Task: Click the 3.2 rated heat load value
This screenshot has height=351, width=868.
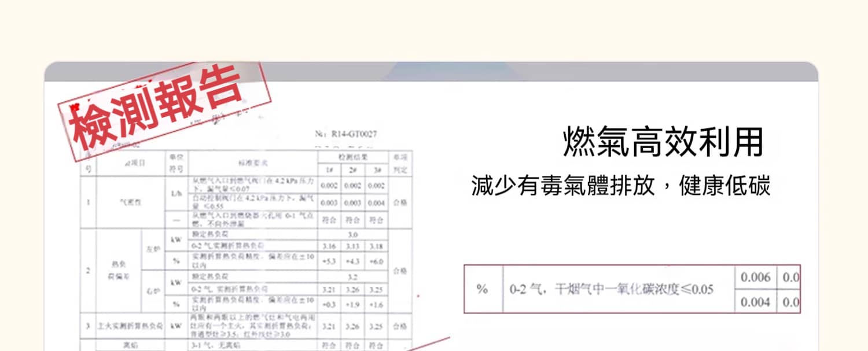Action: coord(353,277)
